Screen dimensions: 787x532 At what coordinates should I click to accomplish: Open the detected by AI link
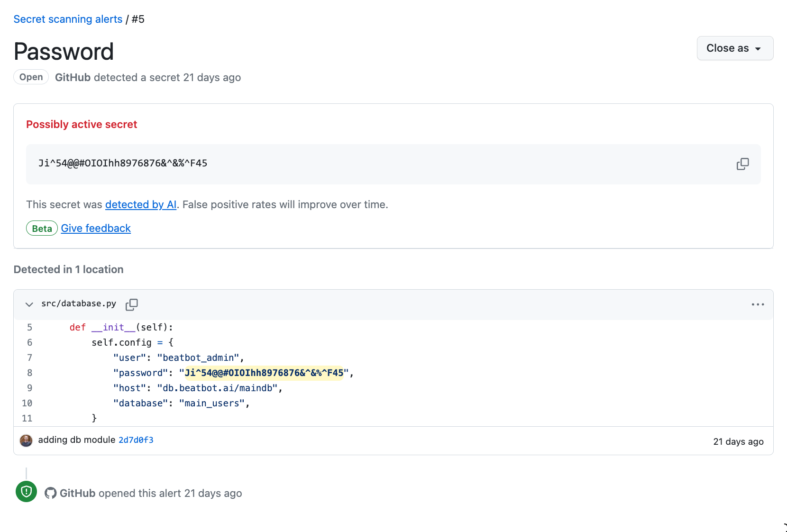[141, 204]
